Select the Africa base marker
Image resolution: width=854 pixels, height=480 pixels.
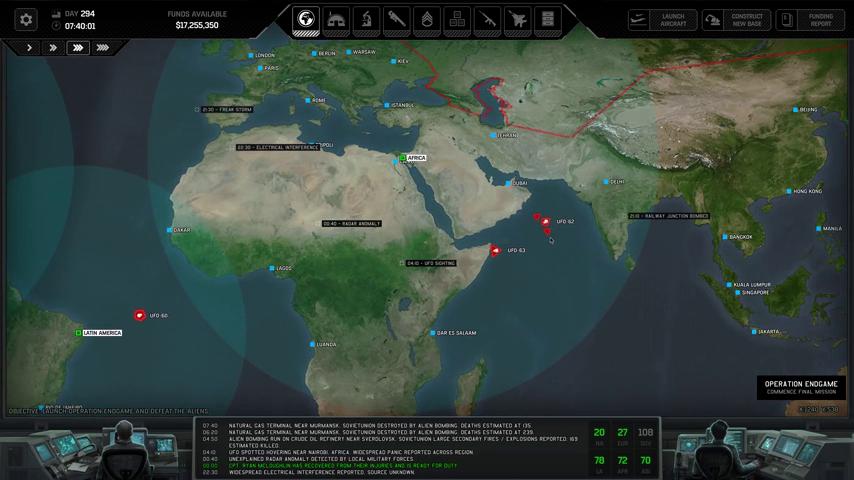[403, 158]
